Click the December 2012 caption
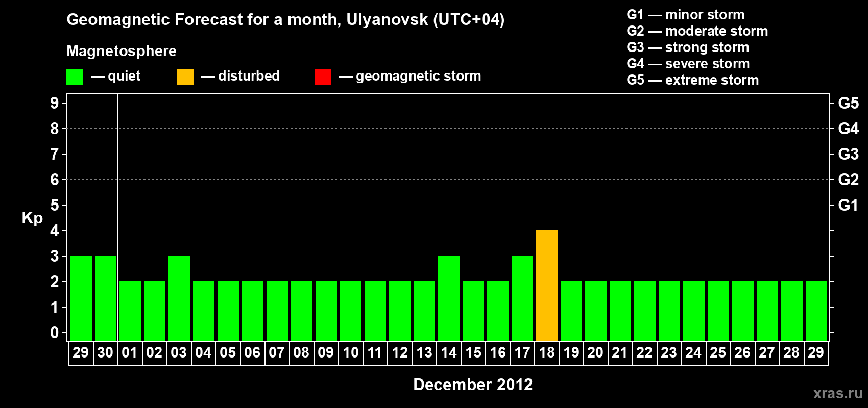The image size is (868, 408). click(x=473, y=385)
